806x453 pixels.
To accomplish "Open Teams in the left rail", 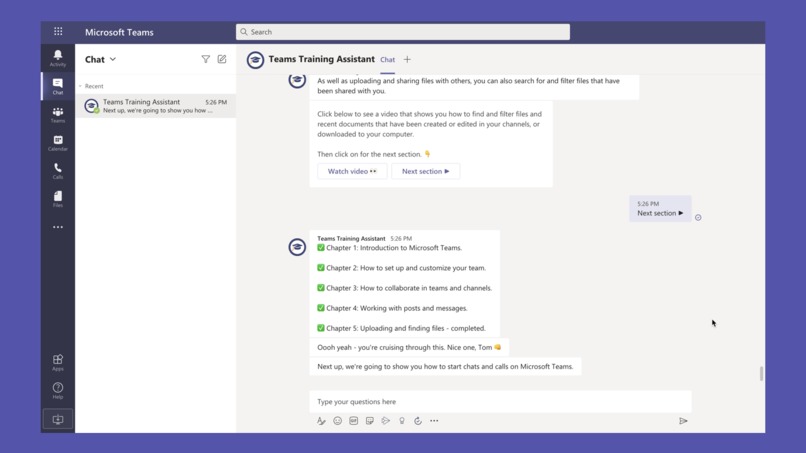I will (58, 114).
